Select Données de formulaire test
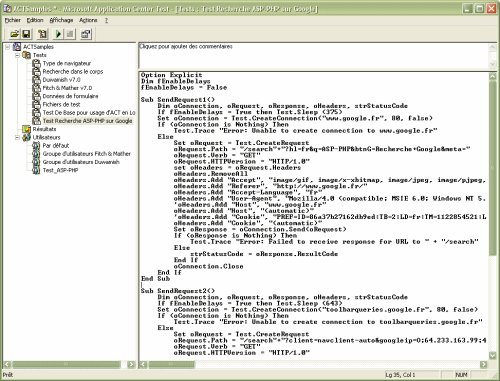500x381 pixels. pyautogui.click(x=70, y=96)
